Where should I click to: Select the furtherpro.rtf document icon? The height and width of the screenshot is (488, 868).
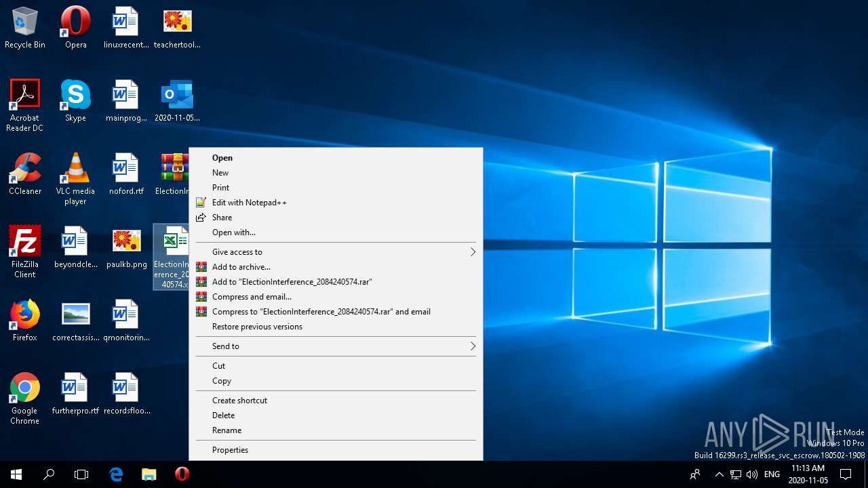pos(75,394)
